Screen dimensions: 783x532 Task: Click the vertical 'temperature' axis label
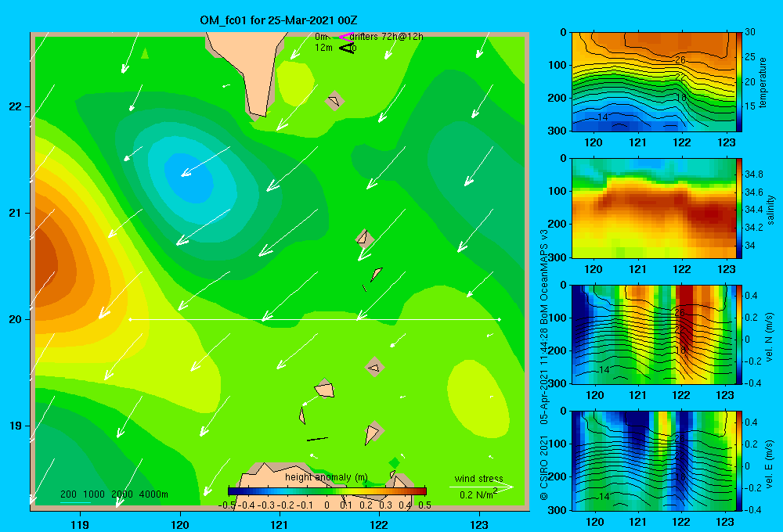[763, 82]
